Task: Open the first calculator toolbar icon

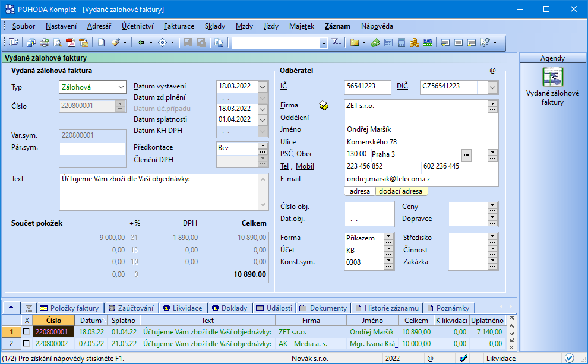Action: pyautogui.click(x=388, y=42)
